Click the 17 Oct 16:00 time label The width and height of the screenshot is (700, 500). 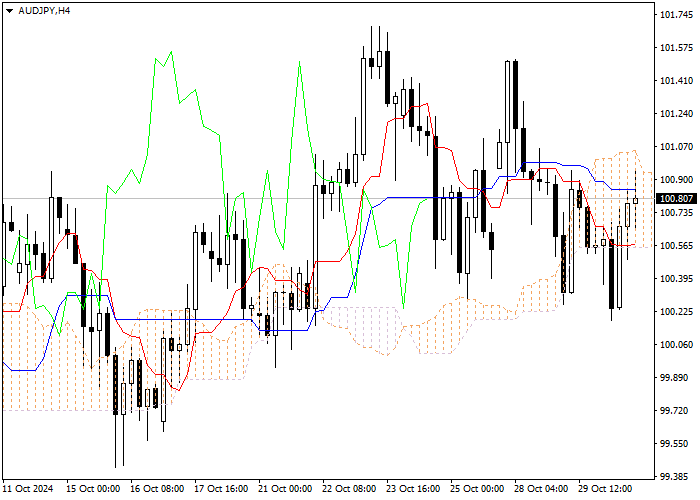click(221, 489)
